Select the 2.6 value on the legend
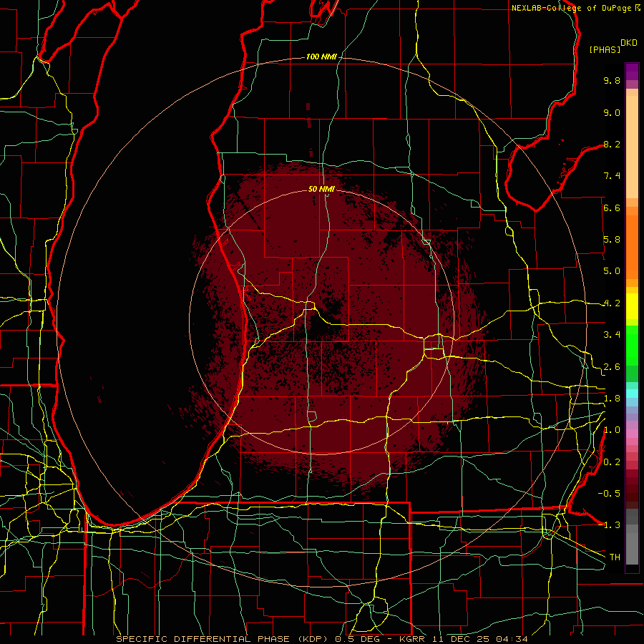Viewport: 644px width, 644px height. [612, 367]
